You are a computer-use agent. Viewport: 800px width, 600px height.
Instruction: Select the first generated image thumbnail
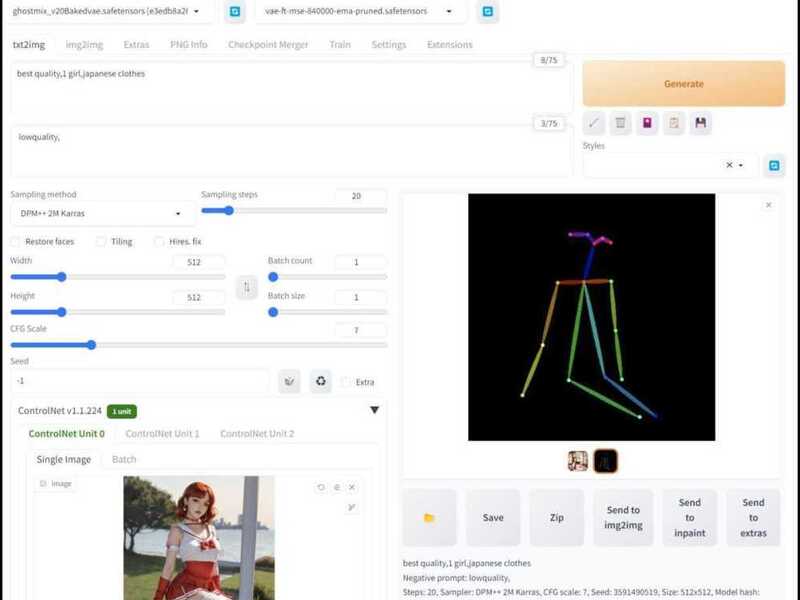[578, 460]
